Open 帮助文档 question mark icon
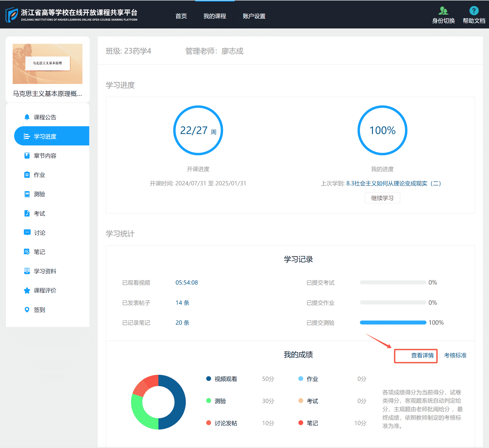489x448 pixels. point(474,11)
